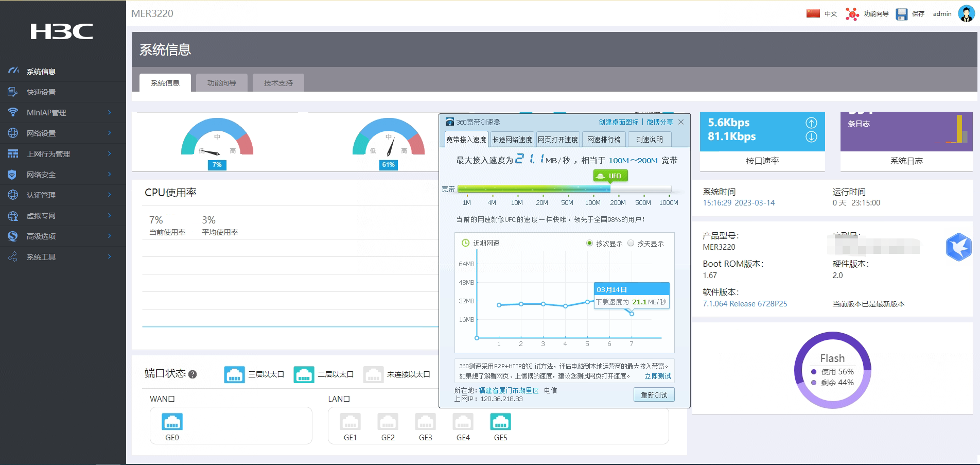
Task: Click the 网络设置 globe icon
Action: (13, 133)
